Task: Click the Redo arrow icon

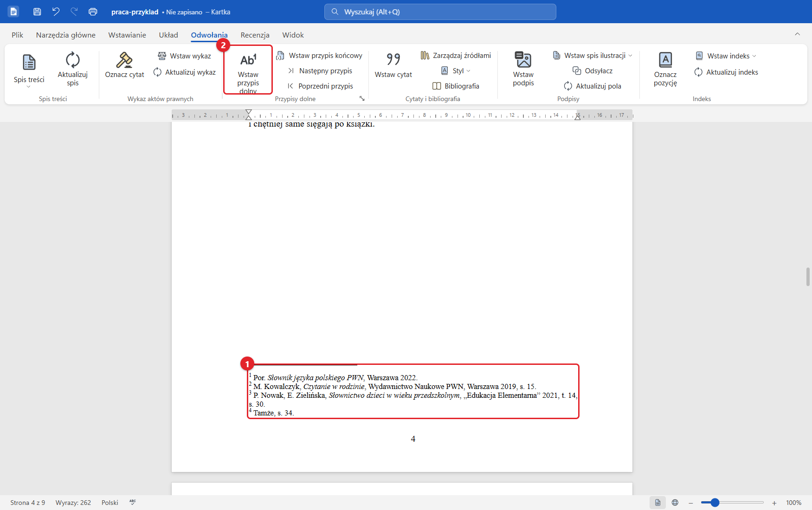Action: tap(74, 12)
